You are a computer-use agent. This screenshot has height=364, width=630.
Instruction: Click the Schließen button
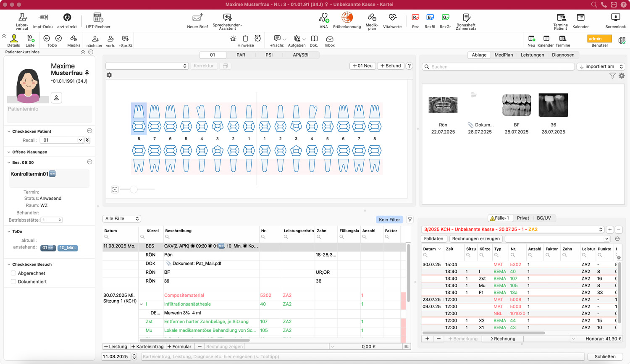pos(605,356)
